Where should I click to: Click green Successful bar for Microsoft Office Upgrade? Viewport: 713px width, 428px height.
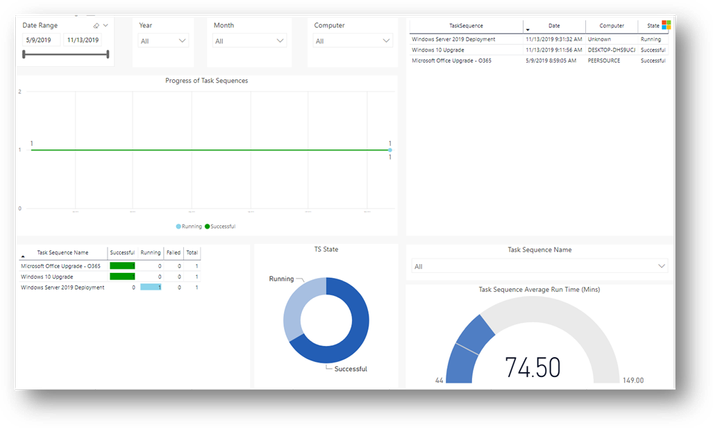coord(122,266)
